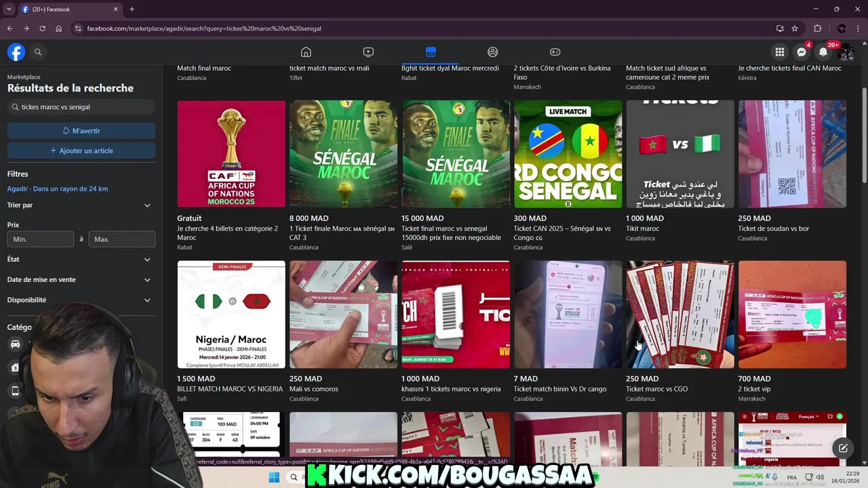Click the Marketplace search box
This screenshot has height=488, width=868.
[x=81, y=107]
